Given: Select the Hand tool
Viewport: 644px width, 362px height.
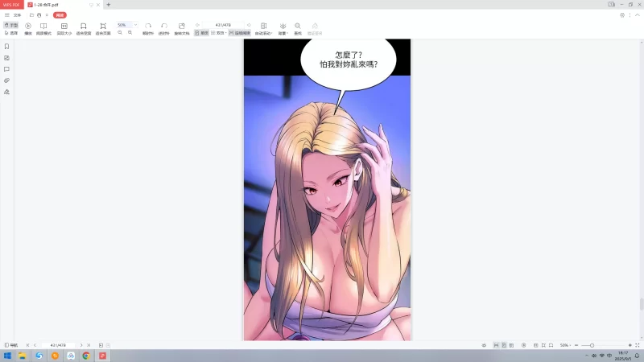Looking at the screenshot, I should pyautogui.click(x=11, y=25).
